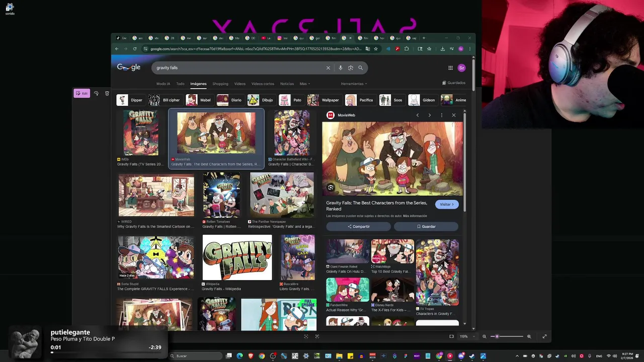The width and height of the screenshot is (644, 362).
Task: Open the Wikipedia Gravity Falls logo thumbnail
Action: 237,257
